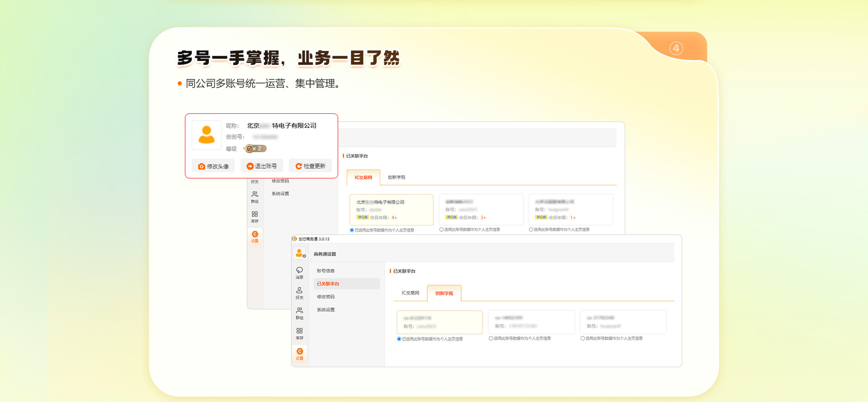The image size is (868, 402).
Task: Open the 库存 inventory icon in the back window
Action: click(255, 217)
